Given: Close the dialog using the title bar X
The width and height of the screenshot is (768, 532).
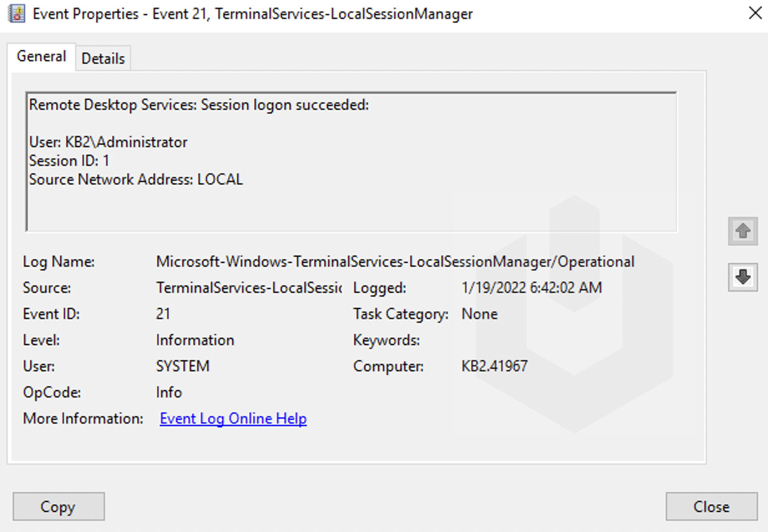Looking at the screenshot, I should point(755,13).
